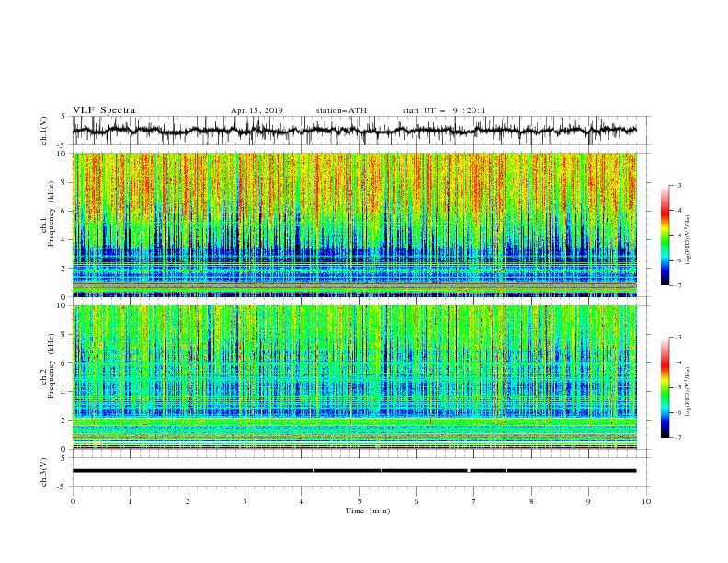The height and width of the screenshot is (563, 728).
Task: Click the ch.1 voltage waveform trace
Action: coord(355,131)
